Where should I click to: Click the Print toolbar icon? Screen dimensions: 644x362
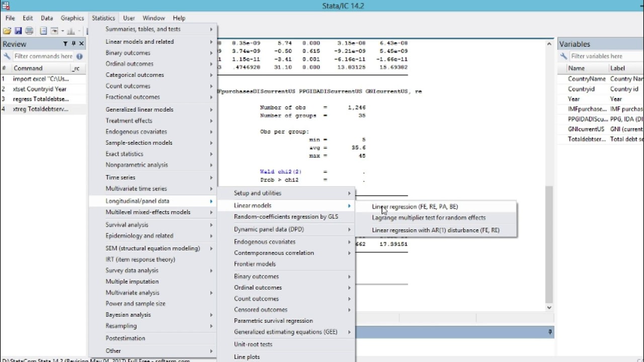click(x=29, y=31)
